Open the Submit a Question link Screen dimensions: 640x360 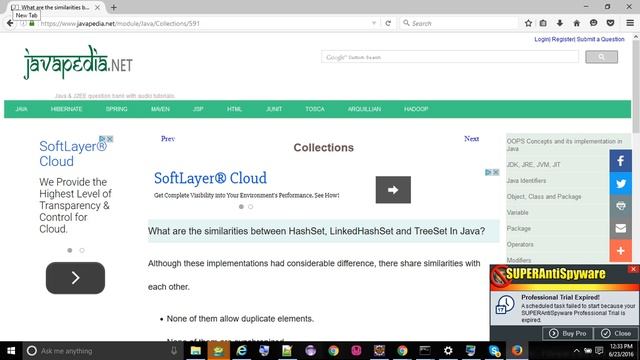[x=600, y=39]
